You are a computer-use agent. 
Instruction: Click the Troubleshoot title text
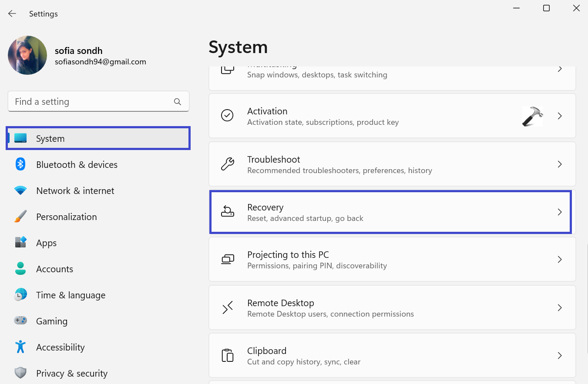pyautogui.click(x=273, y=159)
